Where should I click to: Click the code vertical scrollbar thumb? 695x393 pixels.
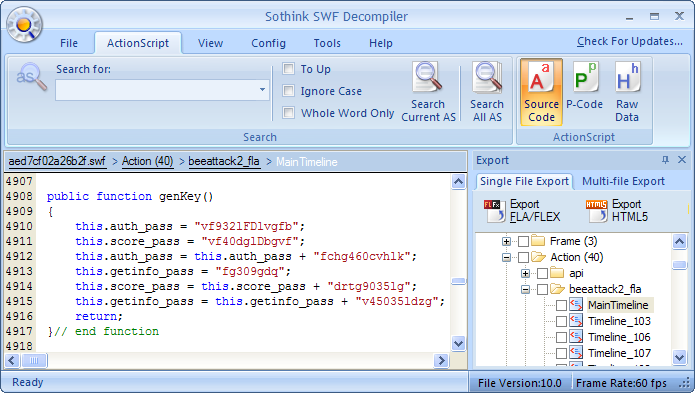[458, 281]
